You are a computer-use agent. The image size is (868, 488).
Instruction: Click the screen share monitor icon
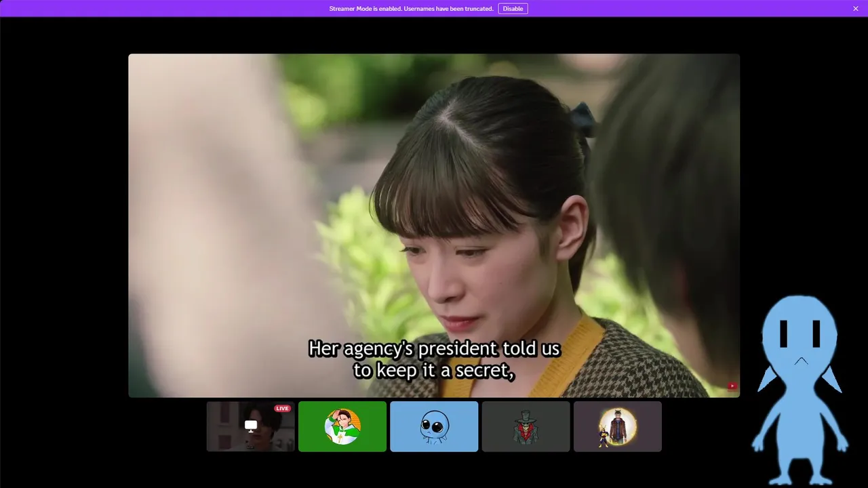click(251, 426)
